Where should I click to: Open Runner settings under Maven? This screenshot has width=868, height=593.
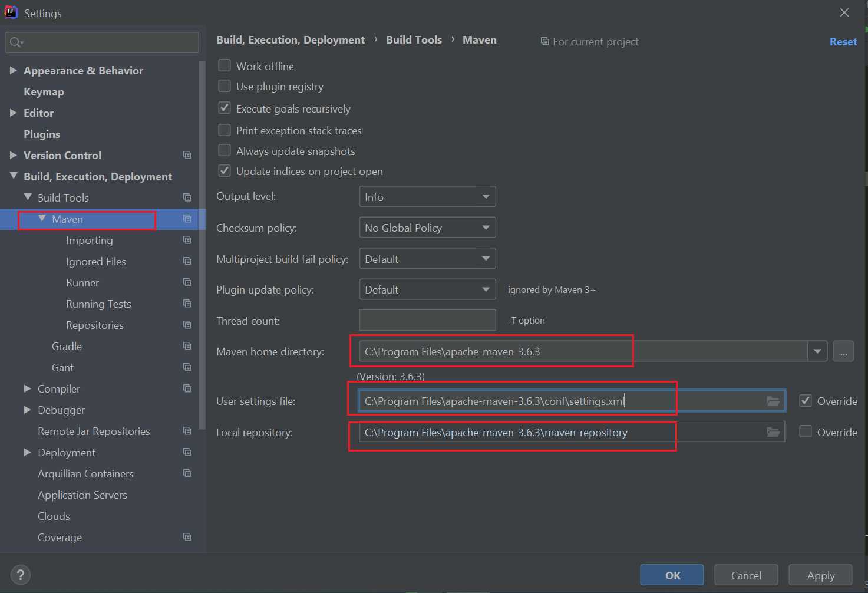[x=82, y=283]
